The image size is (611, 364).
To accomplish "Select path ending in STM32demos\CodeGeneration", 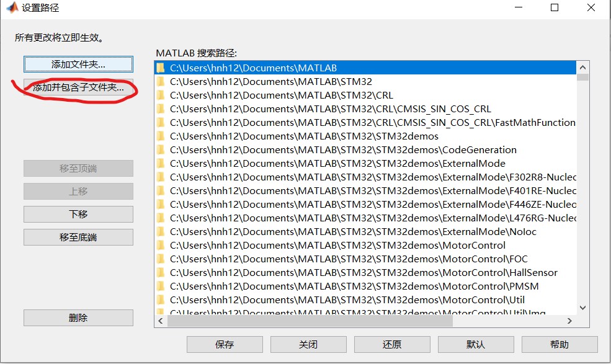I will [x=365, y=149].
